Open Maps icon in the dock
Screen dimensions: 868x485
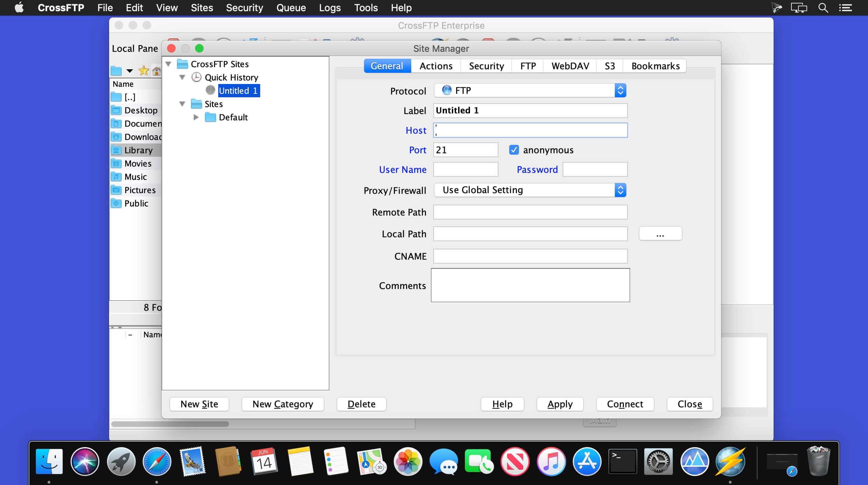(x=371, y=462)
